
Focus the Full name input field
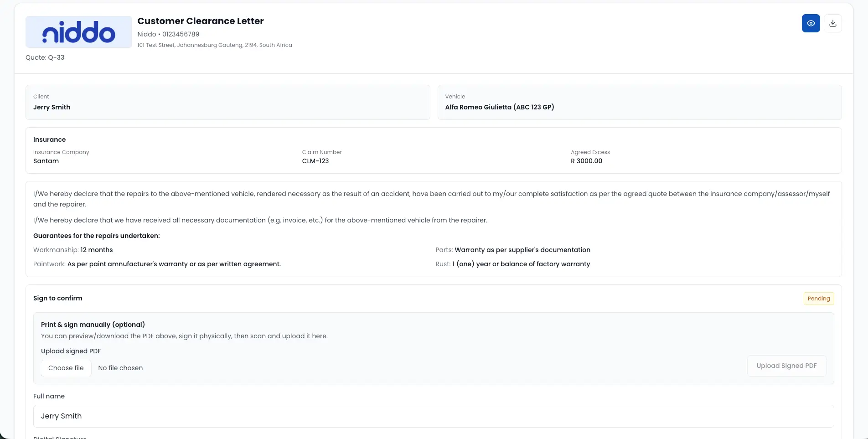(433, 416)
